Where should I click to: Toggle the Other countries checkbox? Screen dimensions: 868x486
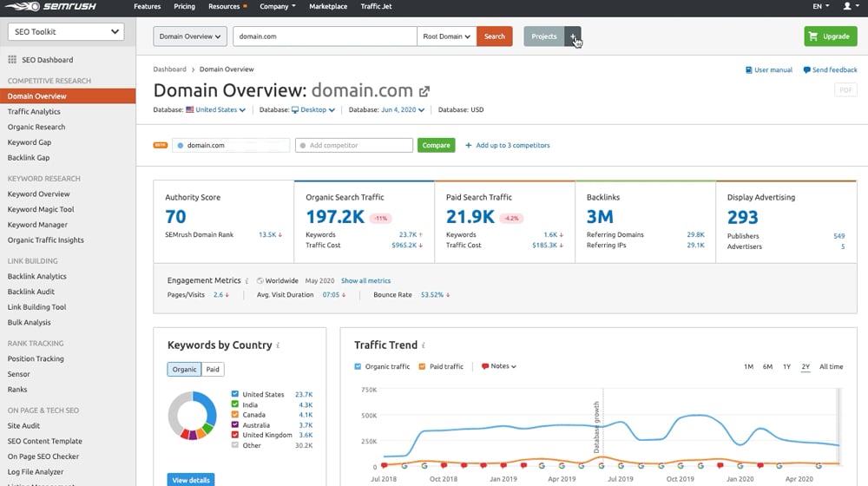click(234, 444)
